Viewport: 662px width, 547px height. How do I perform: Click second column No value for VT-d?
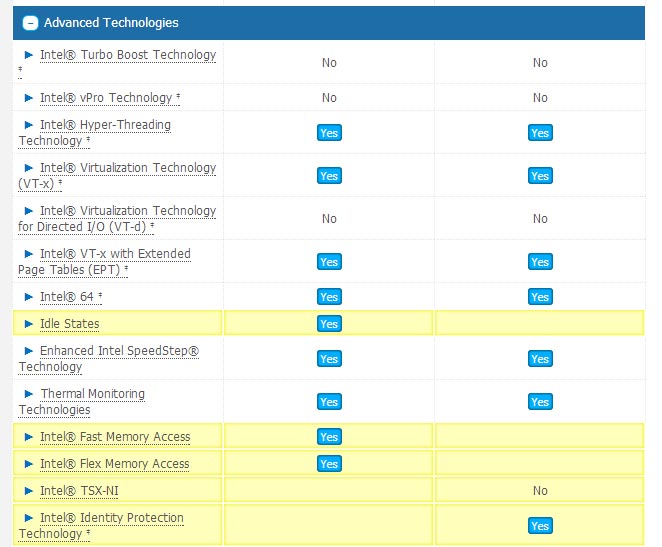coord(540,219)
